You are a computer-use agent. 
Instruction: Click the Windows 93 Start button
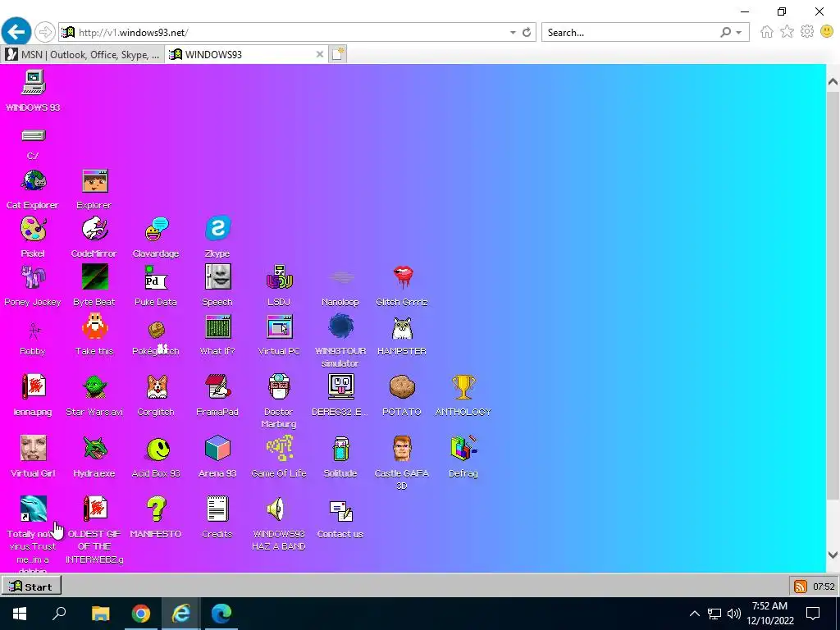pos(31,586)
